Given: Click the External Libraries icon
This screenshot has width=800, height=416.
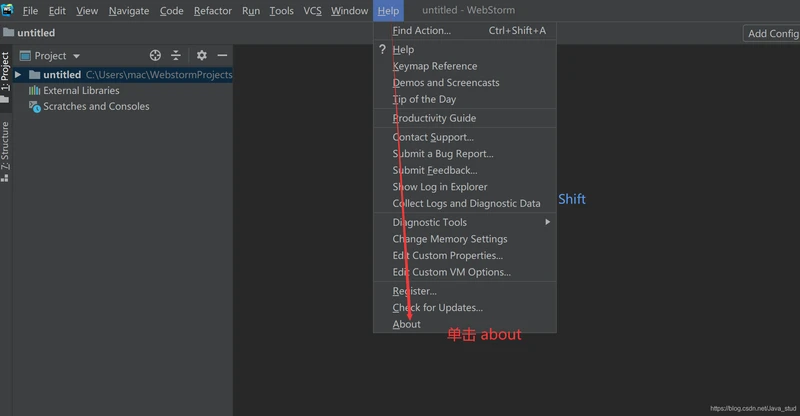Looking at the screenshot, I should 35,91.
